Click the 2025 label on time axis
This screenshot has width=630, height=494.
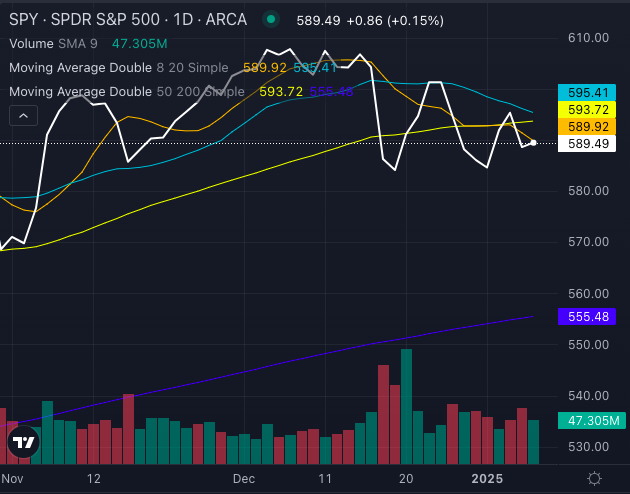(488, 479)
